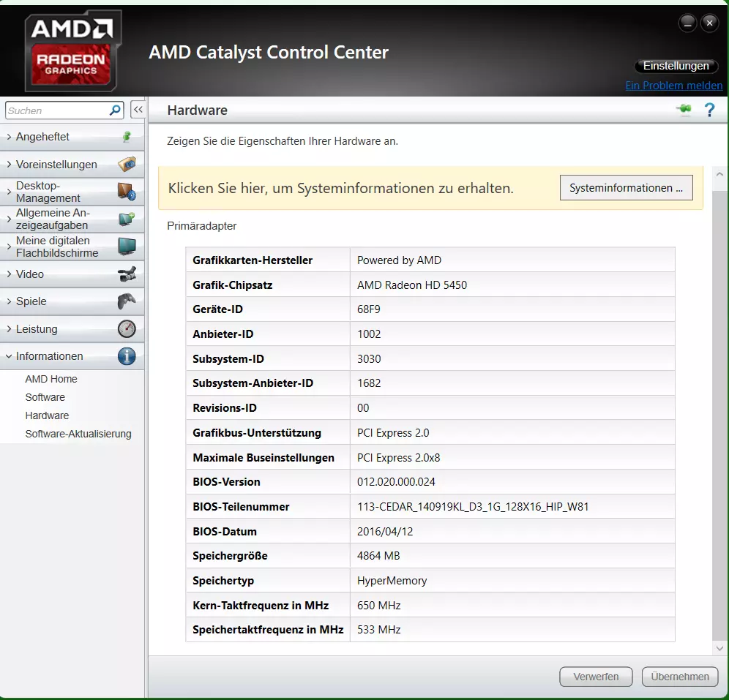This screenshot has width=729, height=700.
Task: Click the Video camera icon
Action: tap(127, 274)
